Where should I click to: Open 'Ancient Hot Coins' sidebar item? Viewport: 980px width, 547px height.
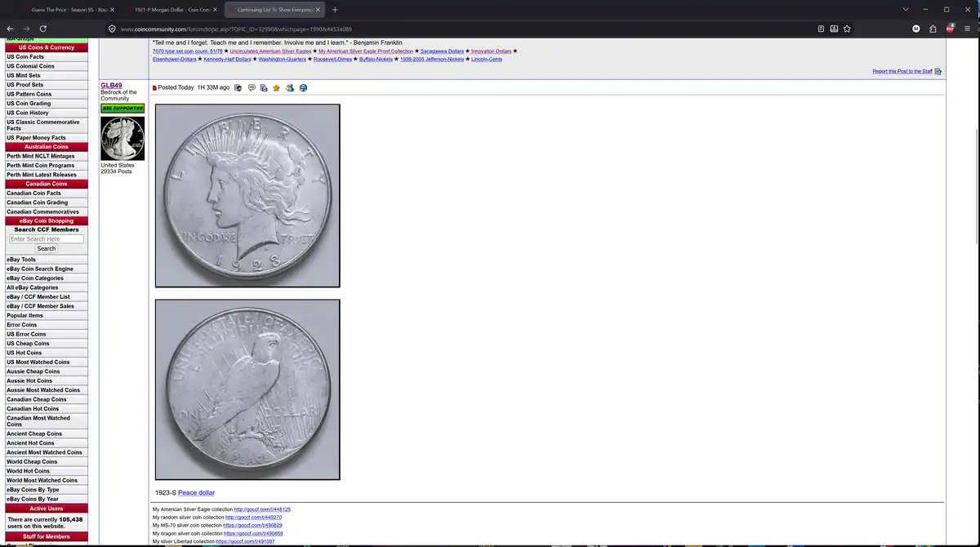[x=46, y=443]
